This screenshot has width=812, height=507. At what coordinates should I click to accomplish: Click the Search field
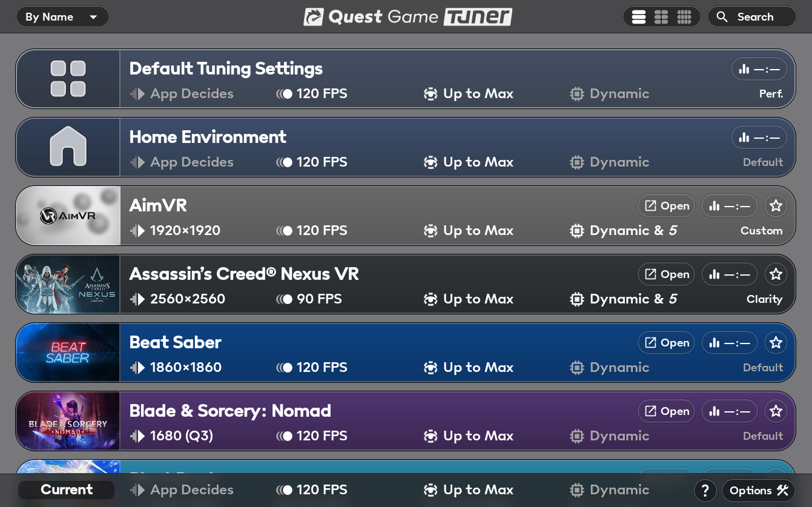[752, 17]
